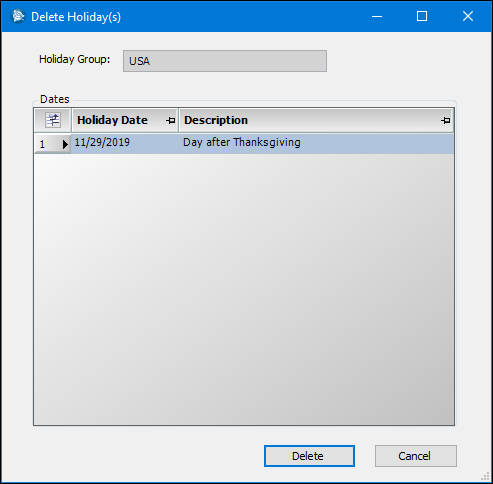Image resolution: width=493 pixels, height=484 pixels.
Task: Open the grid column chooser icon
Action: click(x=53, y=120)
